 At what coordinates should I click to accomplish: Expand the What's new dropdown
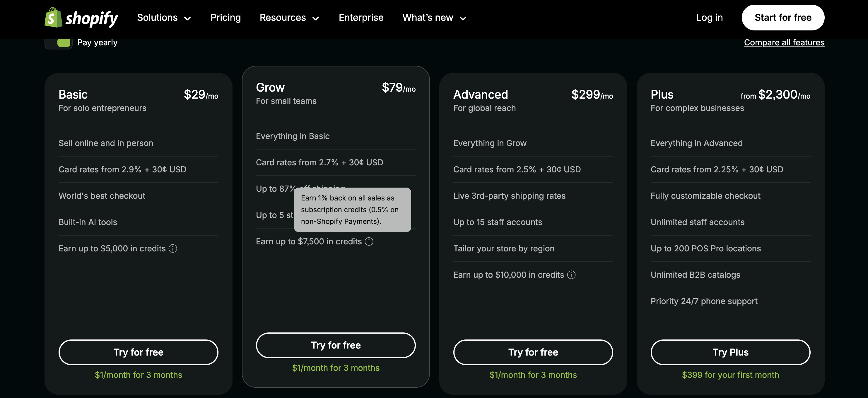[435, 18]
